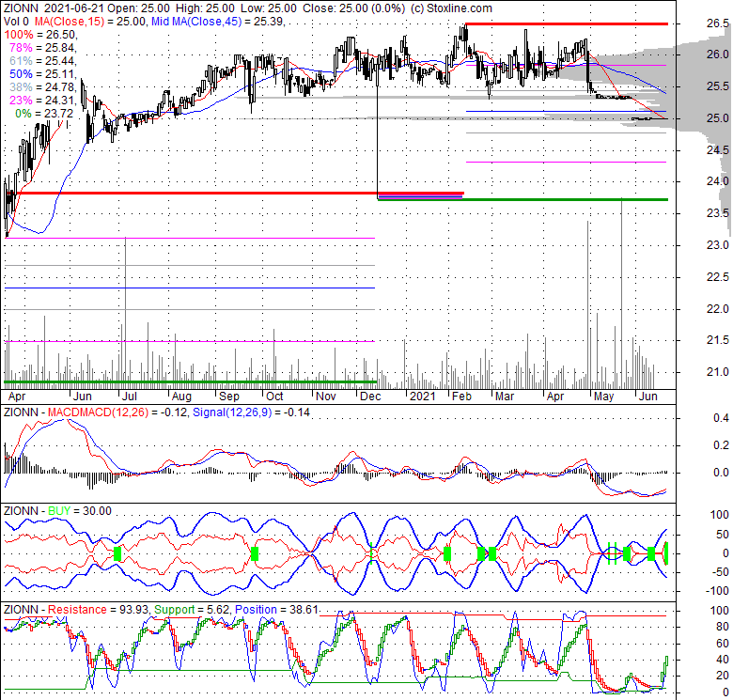Select the Mid MA(Close,45) = 25.39 legend
The image size is (733, 700).
(218, 22)
